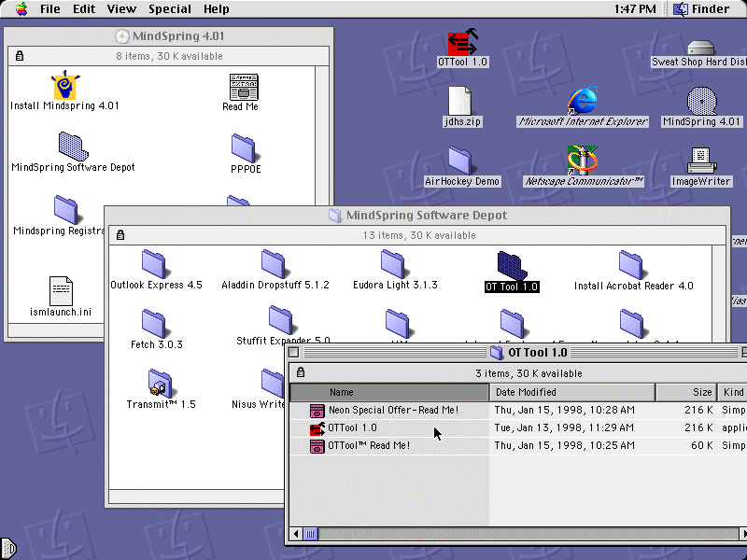Select the ImageWriter printer icon
The height and width of the screenshot is (560, 747).
click(x=701, y=161)
